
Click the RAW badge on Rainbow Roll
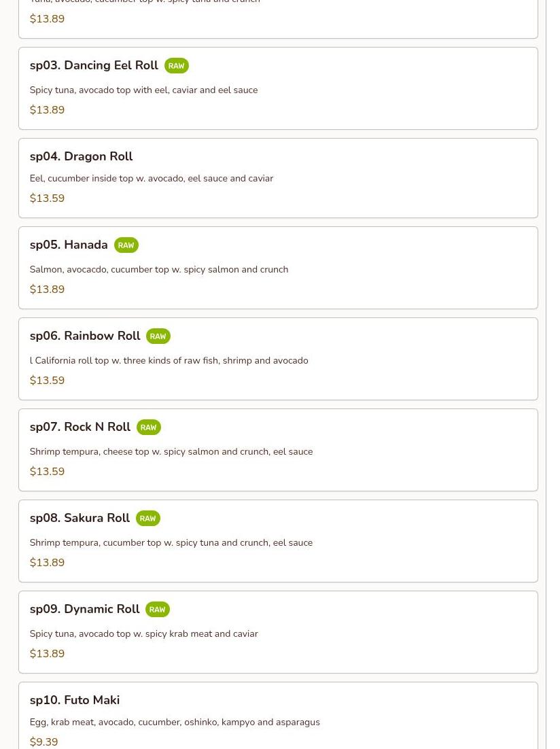click(x=158, y=336)
